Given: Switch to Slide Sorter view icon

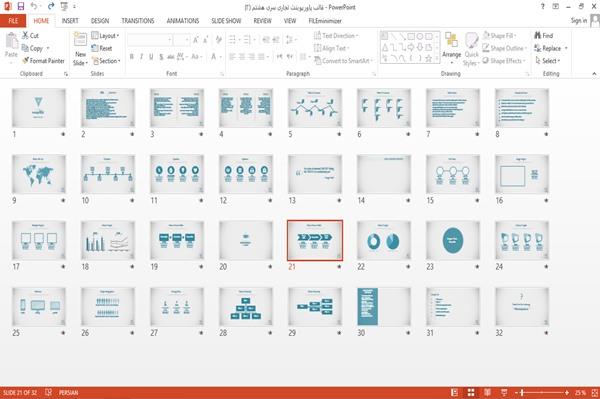Looking at the screenshot, I should pos(471,392).
